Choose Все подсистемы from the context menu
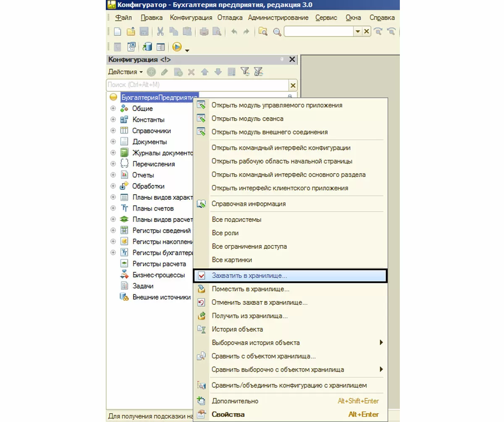Image resolution: width=504 pixels, height=422 pixels. (x=290, y=219)
